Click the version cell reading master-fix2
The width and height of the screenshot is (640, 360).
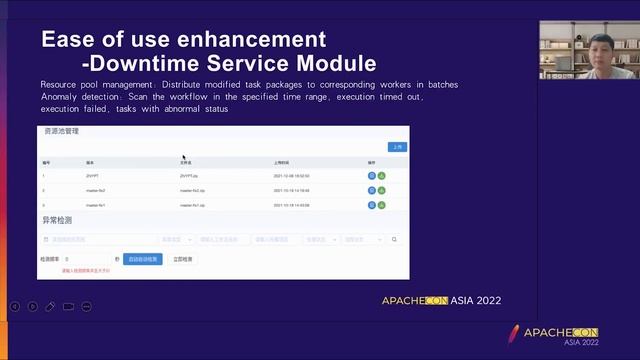click(96, 191)
